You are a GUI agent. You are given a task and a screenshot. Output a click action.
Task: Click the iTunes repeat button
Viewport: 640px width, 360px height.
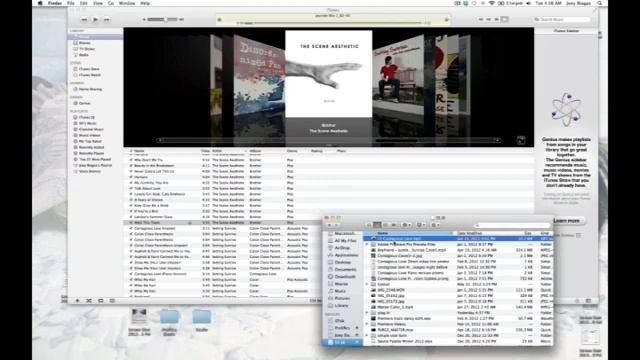pos(100,301)
